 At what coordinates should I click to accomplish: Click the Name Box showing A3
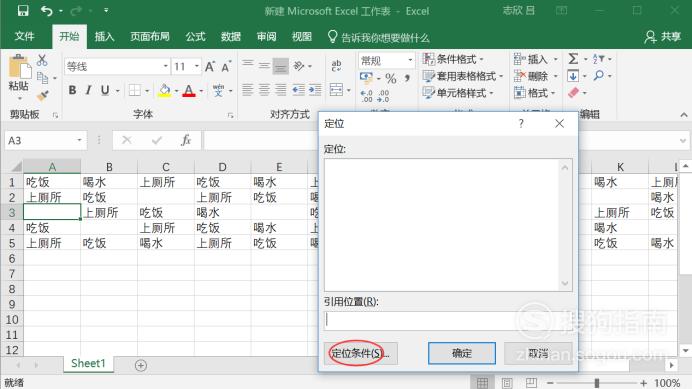[x=45, y=140]
